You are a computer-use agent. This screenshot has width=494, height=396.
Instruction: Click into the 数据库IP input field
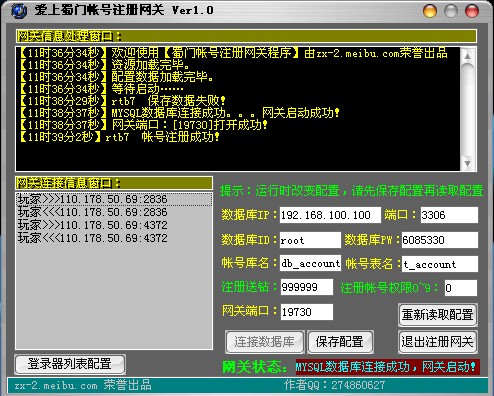[330, 215]
